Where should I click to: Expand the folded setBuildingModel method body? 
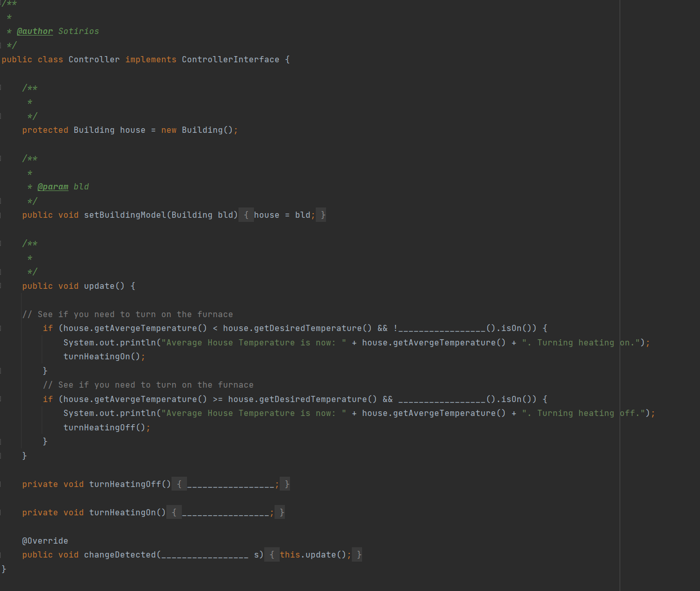tap(246, 215)
